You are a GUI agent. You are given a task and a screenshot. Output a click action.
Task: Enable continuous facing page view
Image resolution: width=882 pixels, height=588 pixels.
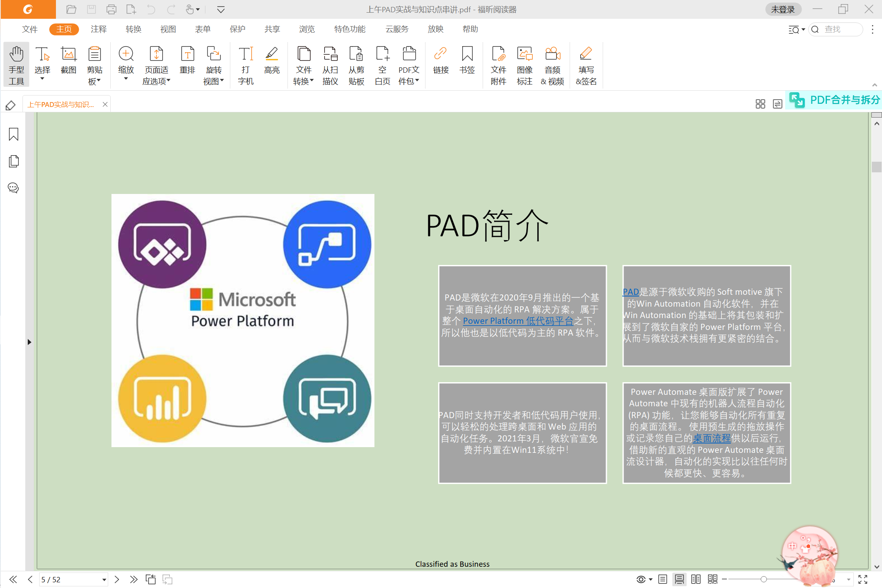pos(713,579)
